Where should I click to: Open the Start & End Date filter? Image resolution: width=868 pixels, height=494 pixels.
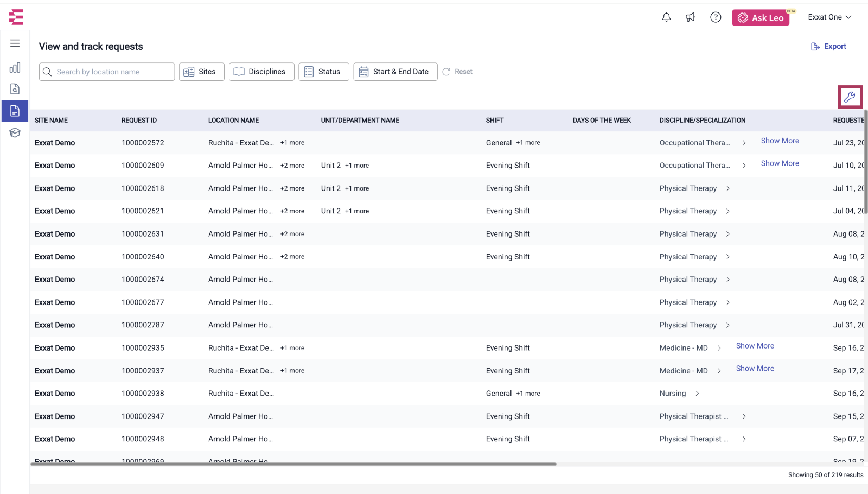click(395, 72)
